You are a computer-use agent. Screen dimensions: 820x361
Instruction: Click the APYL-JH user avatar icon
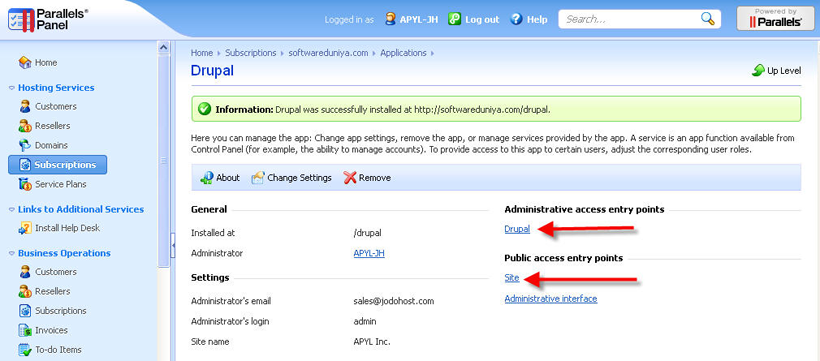pos(390,19)
